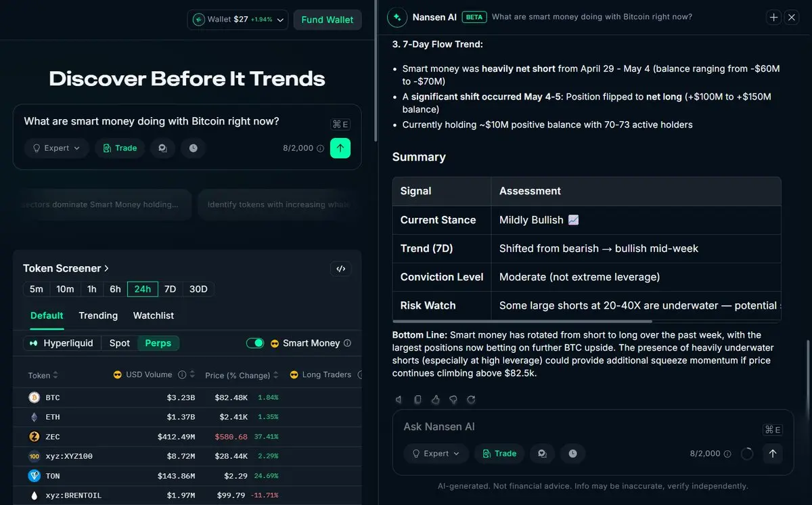Image resolution: width=812 pixels, height=505 pixels.
Task: Click BTC price $82.48K cell
Action: 231,397
